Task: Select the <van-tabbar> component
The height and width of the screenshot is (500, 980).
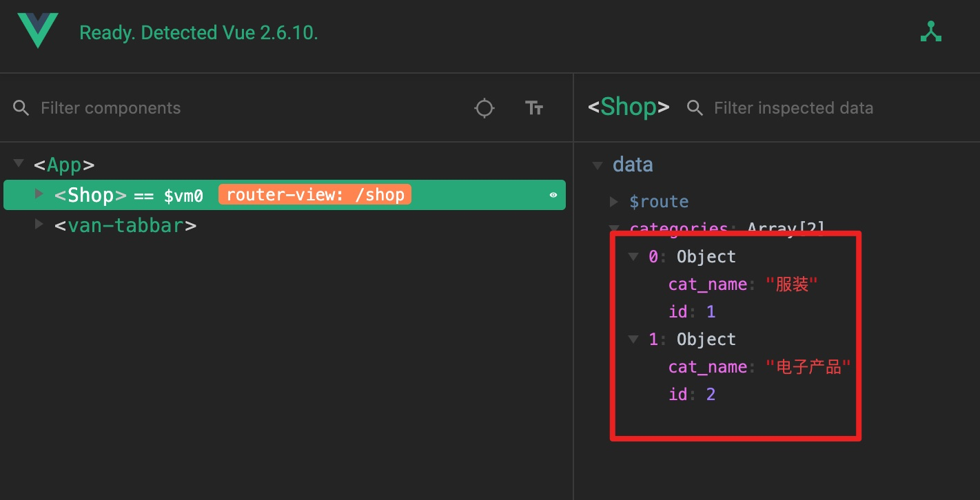Action: click(125, 225)
